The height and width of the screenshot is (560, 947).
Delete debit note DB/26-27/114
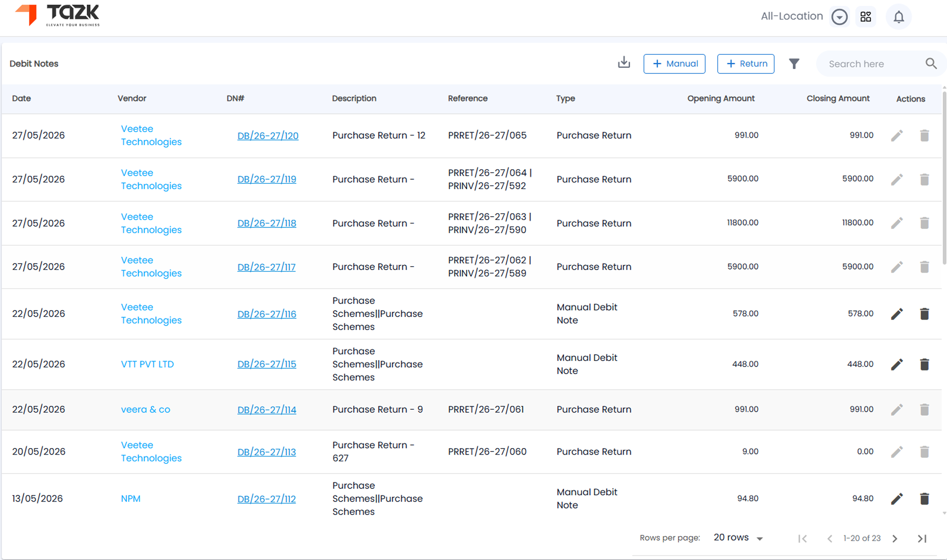(924, 409)
